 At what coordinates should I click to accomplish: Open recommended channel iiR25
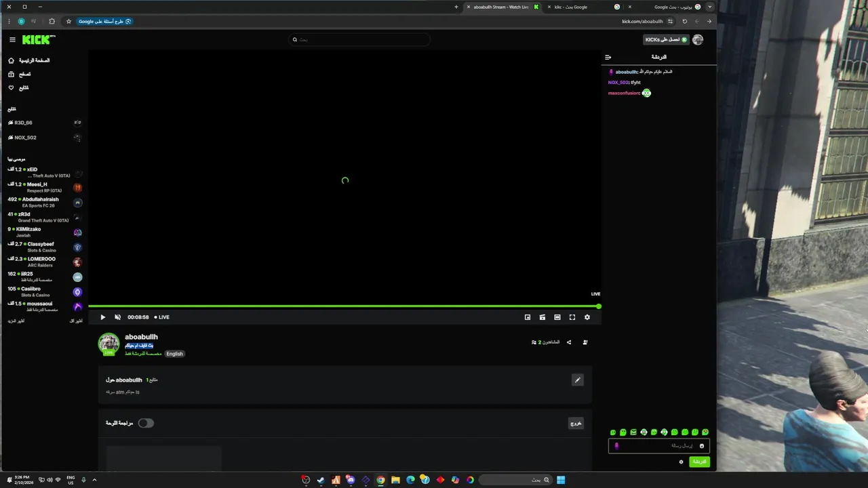[x=44, y=277]
